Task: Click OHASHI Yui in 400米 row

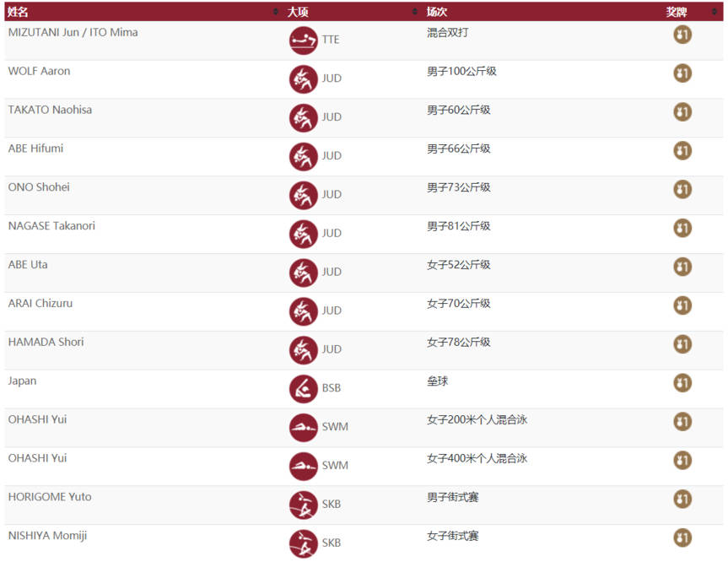Action: pyautogui.click(x=37, y=458)
